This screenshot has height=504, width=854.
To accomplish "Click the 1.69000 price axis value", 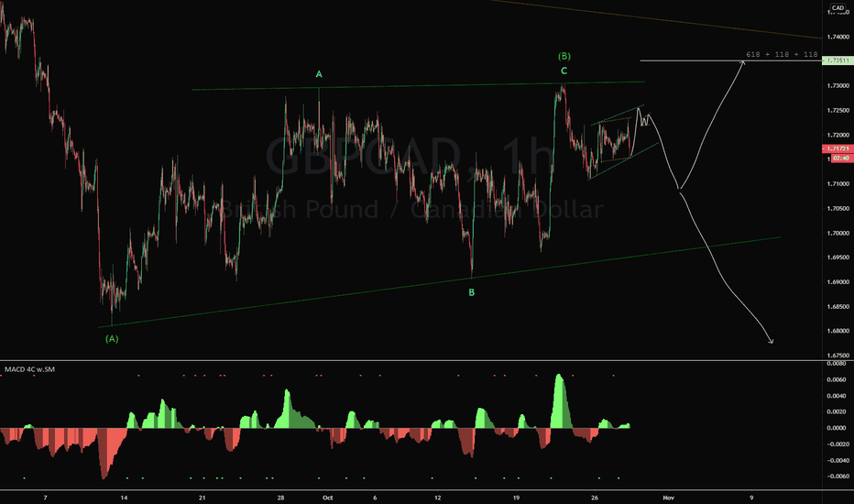I will (838, 282).
